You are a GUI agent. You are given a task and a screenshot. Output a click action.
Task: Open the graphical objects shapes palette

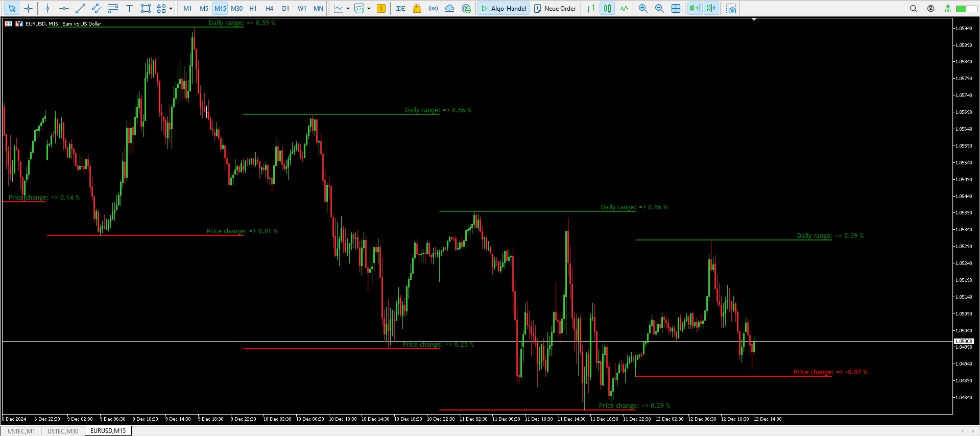161,8
